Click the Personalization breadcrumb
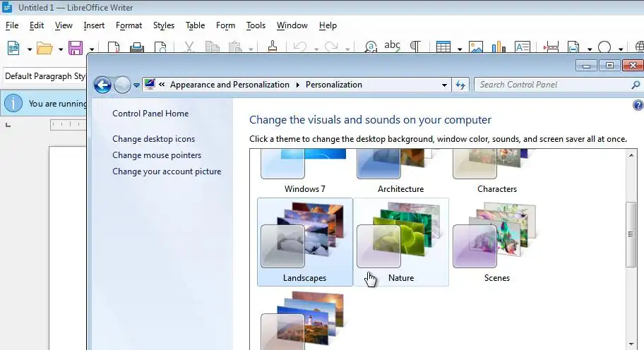 334,85
